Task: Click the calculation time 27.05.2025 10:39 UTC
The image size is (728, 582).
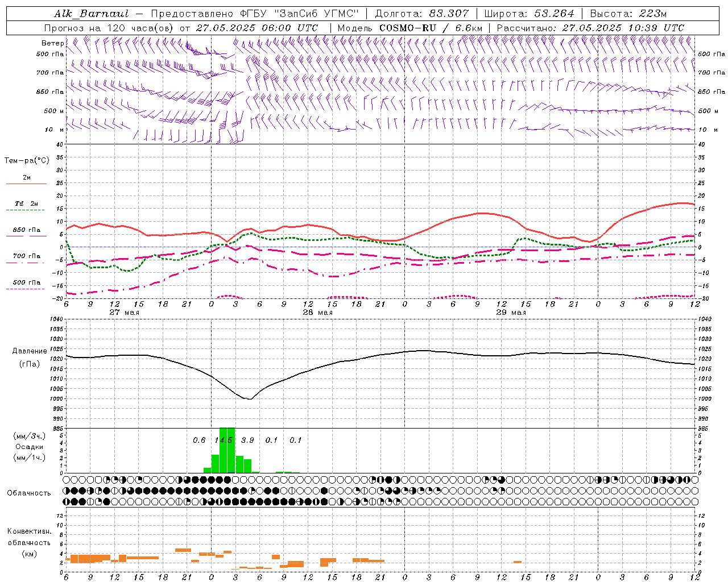Action: pyautogui.click(x=623, y=28)
